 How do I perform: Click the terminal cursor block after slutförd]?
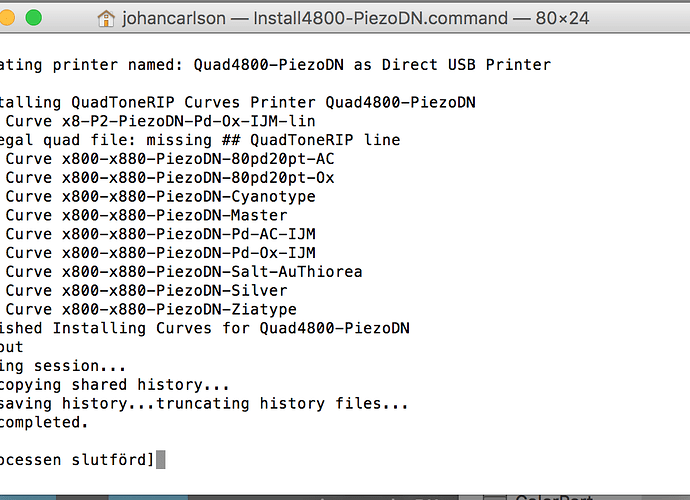[160, 460]
